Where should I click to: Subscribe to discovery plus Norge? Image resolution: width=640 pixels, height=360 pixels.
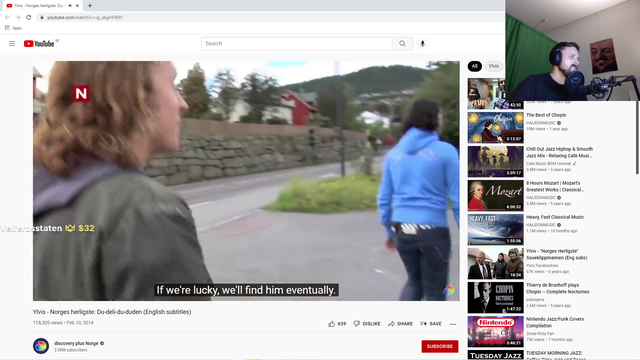click(440, 346)
